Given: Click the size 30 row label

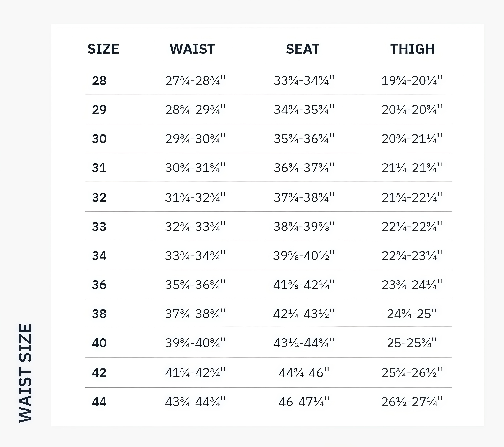Looking at the screenshot, I should 99,139.
